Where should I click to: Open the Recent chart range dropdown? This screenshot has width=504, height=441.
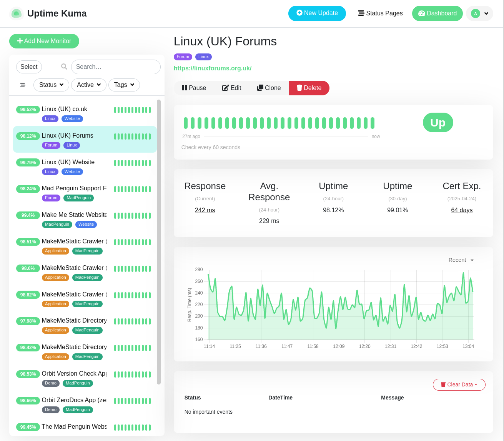point(461,260)
